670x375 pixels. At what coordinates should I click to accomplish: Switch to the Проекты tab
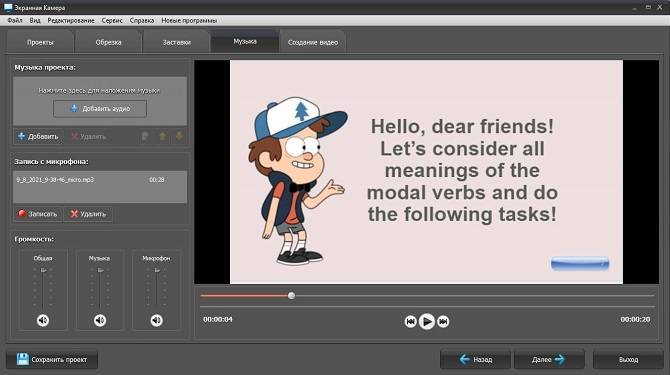pos(40,42)
